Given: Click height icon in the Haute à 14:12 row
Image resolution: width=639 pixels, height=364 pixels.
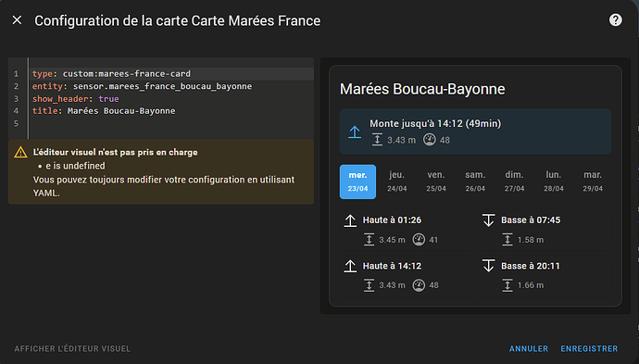Looking at the screenshot, I should [x=369, y=285].
